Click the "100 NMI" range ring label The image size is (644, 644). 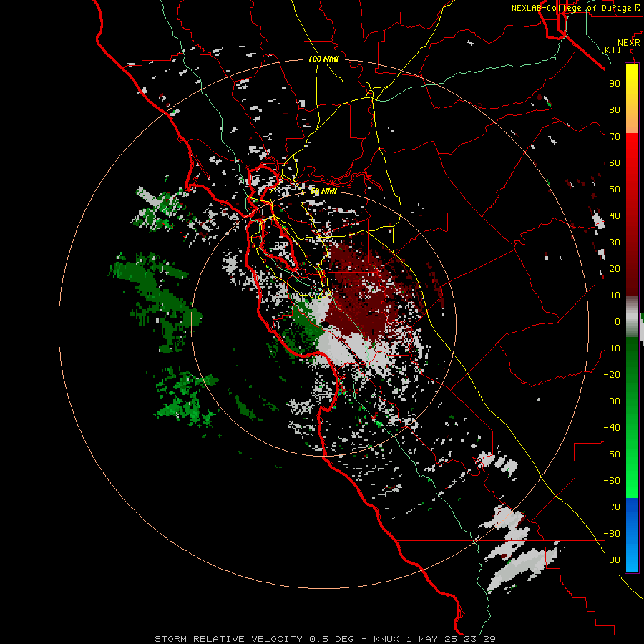click(x=323, y=59)
